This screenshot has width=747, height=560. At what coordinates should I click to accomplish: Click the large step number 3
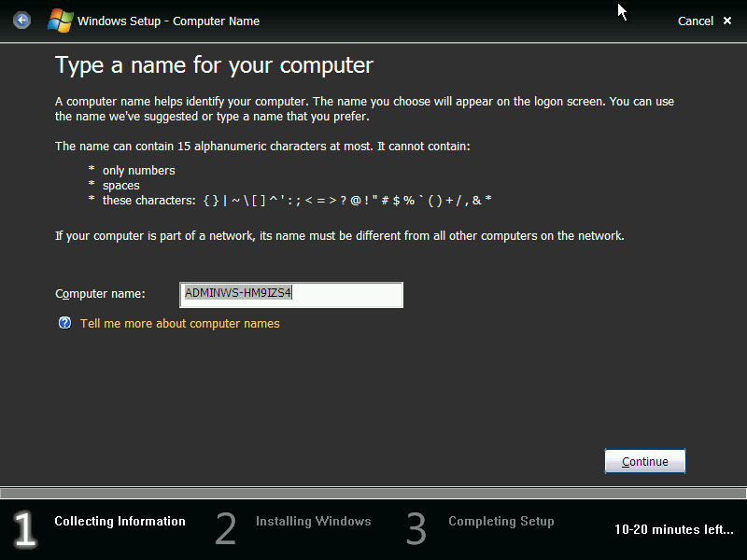[416, 528]
